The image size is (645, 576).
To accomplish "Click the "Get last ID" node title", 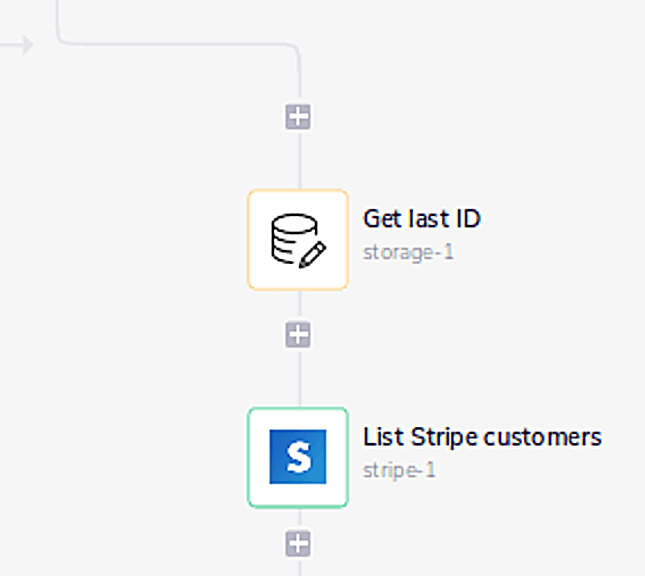I will (421, 219).
